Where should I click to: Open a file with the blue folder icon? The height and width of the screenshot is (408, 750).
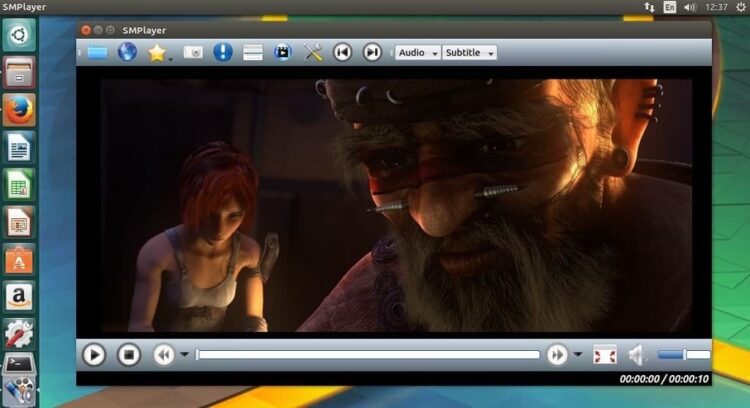(x=97, y=52)
